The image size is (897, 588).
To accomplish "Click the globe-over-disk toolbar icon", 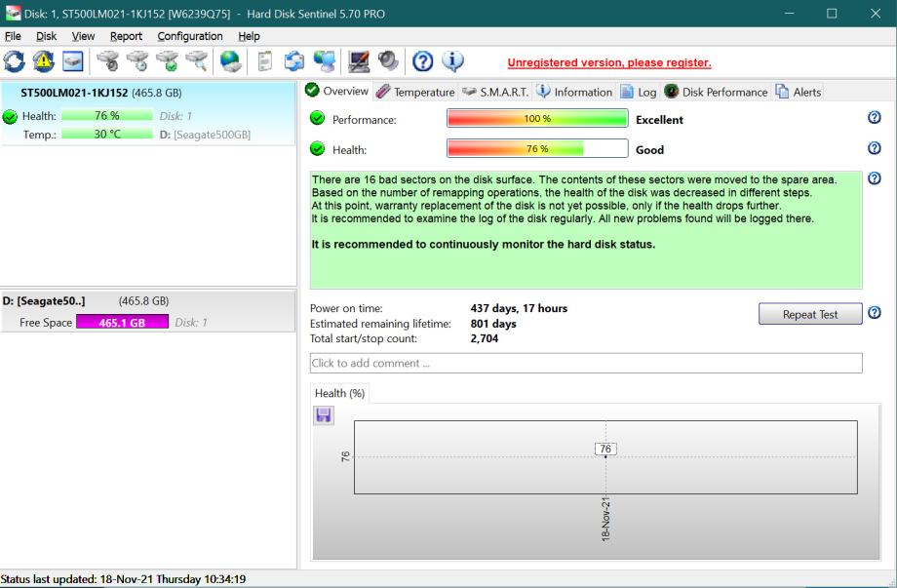I will [231, 61].
